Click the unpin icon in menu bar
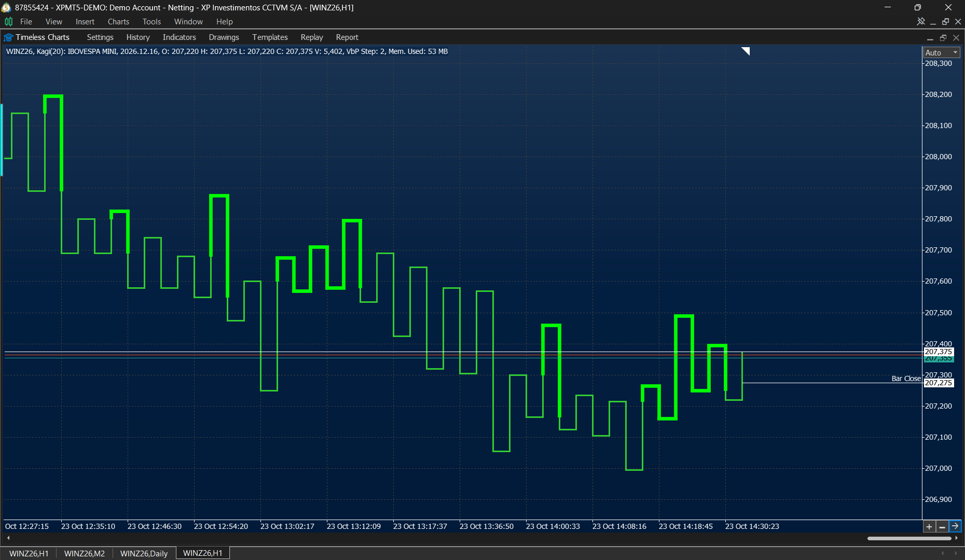This screenshot has width=965, height=560. pos(921,21)
